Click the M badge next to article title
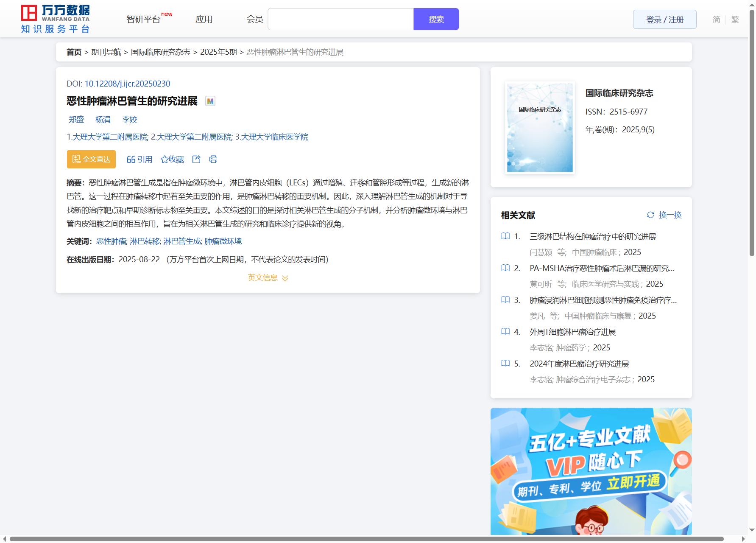 pos(210,101)
